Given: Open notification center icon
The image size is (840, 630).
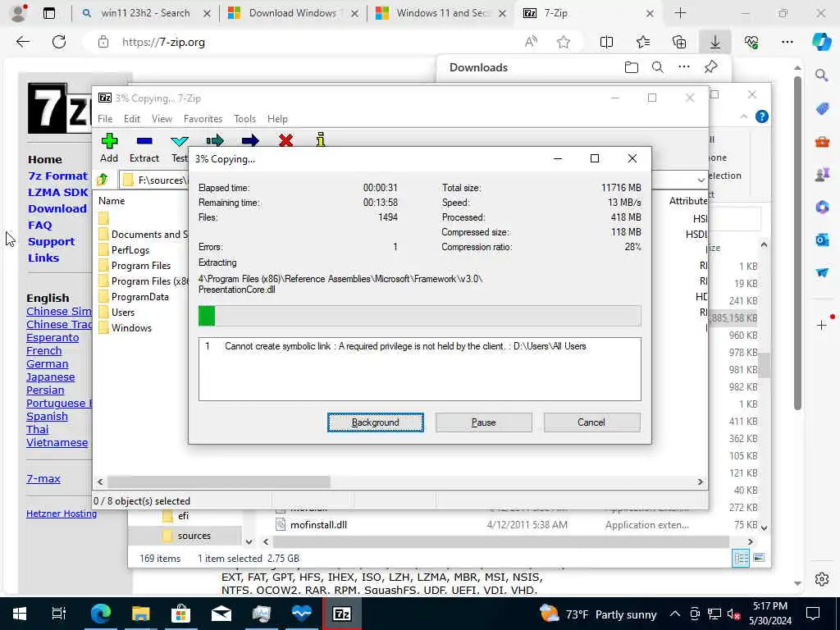Looking at the screenshot, I should point(813,614).
